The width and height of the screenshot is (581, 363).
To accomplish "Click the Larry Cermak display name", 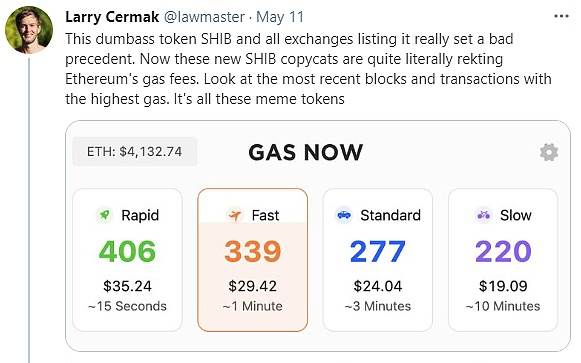I will point(112,17).
